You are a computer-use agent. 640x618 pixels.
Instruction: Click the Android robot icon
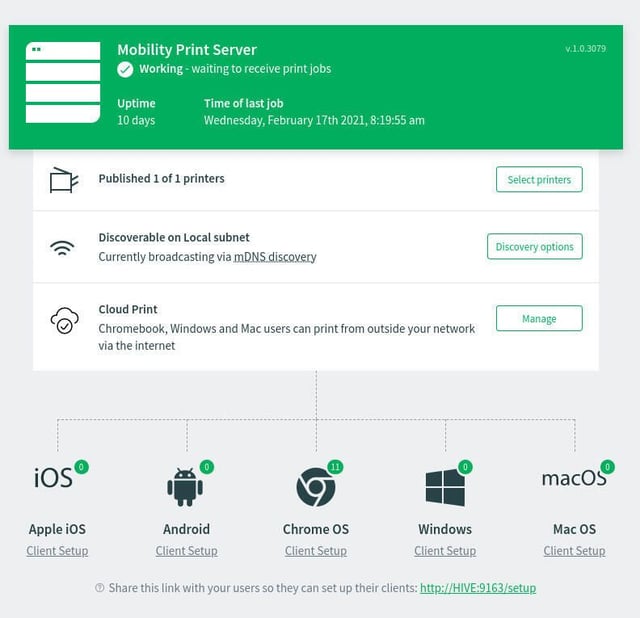point(185,487)
